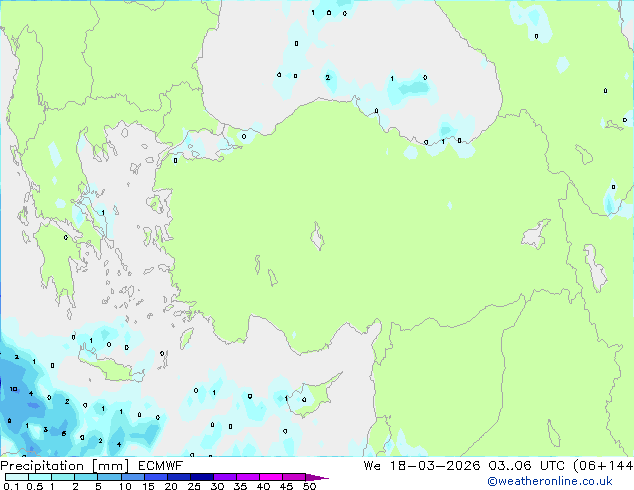Viewport: 634px width, 490px height.
Task: Pick the 0.1–0.5 mm palest legend swatch
Action: [17, 477]
